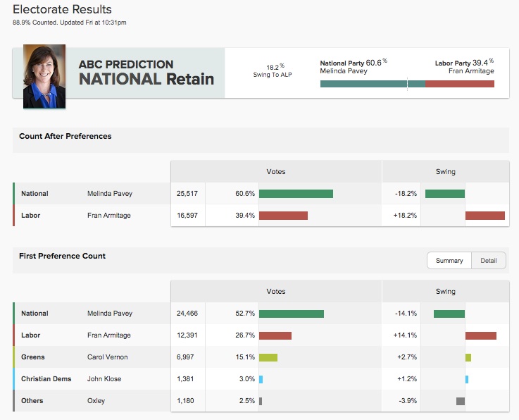The height and width of the screenshot is (420, 519).
Task: Click the Oxley entry in the Others row
Action: click(x=96, y=401)
